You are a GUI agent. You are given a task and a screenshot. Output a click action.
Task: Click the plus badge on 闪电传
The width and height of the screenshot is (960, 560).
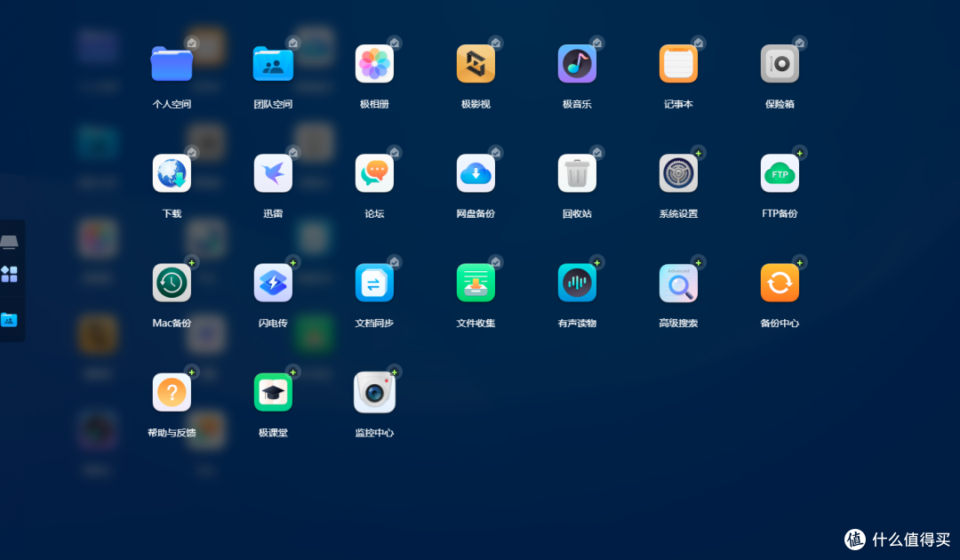(293, 262)
